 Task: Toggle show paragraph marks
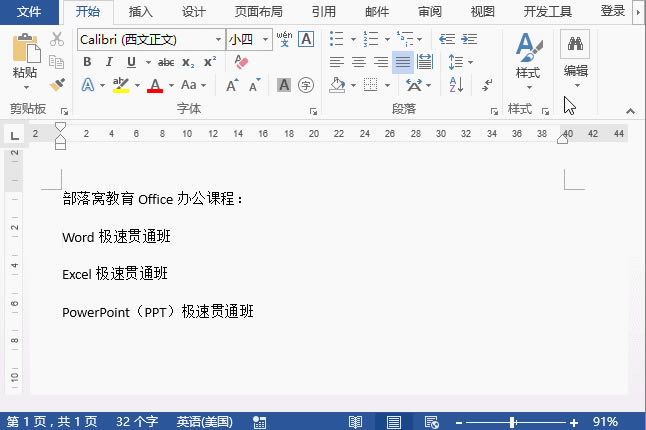click(x=487, y=85)
